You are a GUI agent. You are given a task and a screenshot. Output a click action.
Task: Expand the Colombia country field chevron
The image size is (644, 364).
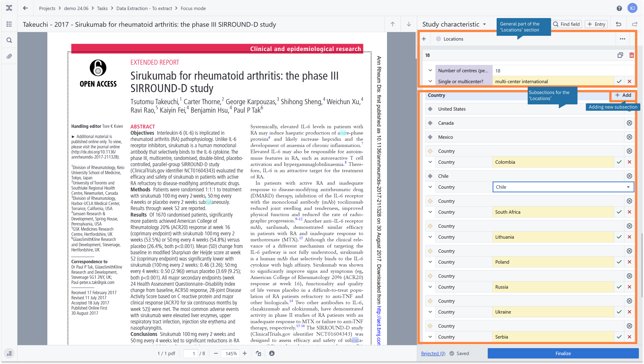(x=430, y=162)
